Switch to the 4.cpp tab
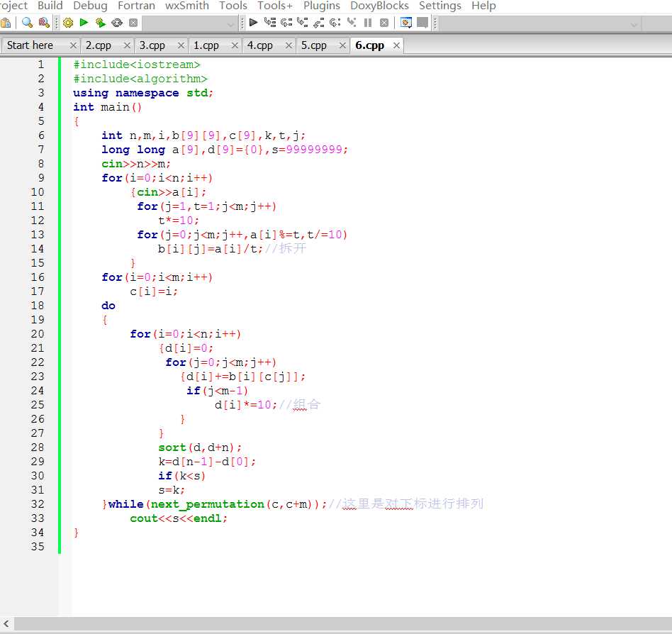 tap(259, 45)
